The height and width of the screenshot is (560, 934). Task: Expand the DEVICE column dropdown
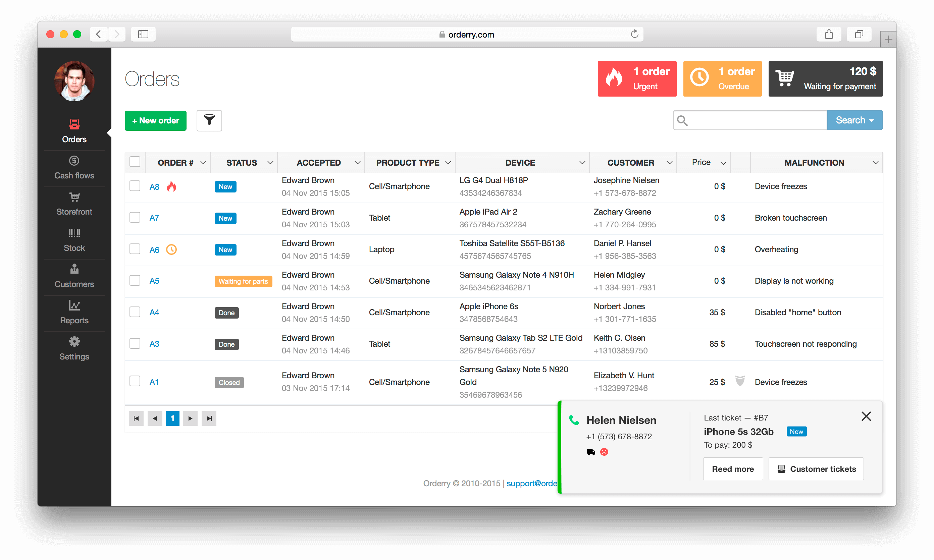[582, 163]
